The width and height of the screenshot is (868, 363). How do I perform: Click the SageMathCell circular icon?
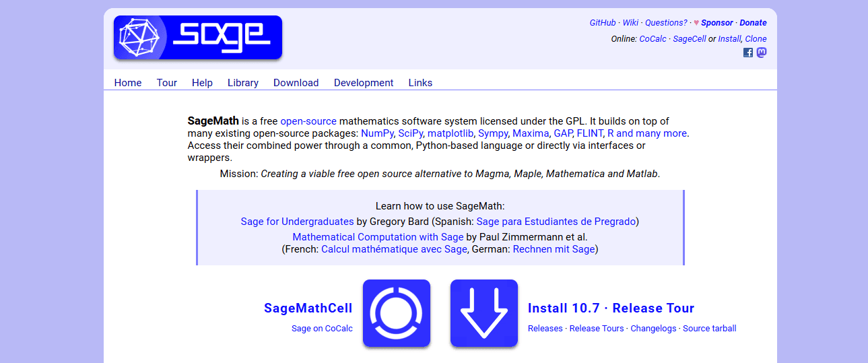click(397, 313)
